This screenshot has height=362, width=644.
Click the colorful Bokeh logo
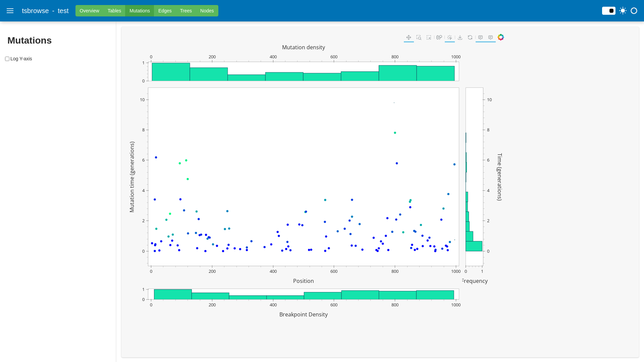[501, 37]
